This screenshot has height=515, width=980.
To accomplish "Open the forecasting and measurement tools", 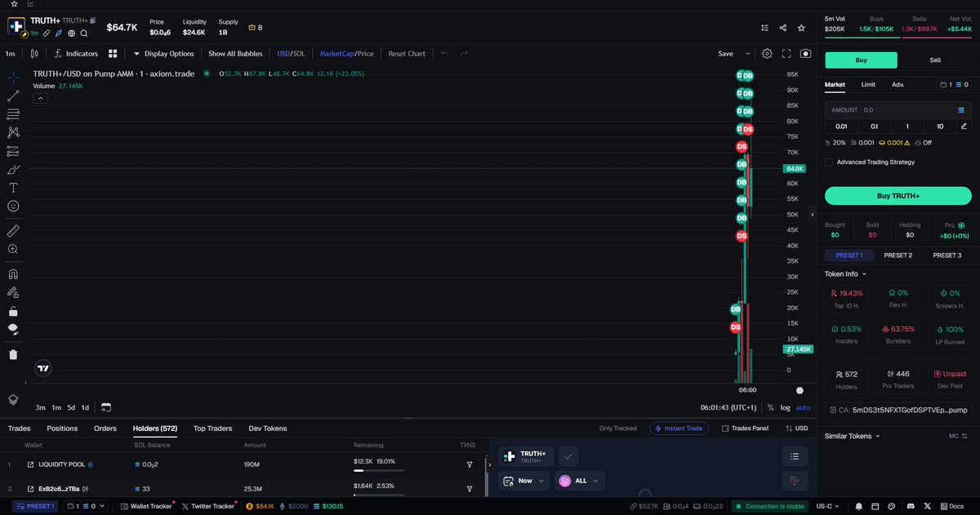I will click(x=13, y=151).
